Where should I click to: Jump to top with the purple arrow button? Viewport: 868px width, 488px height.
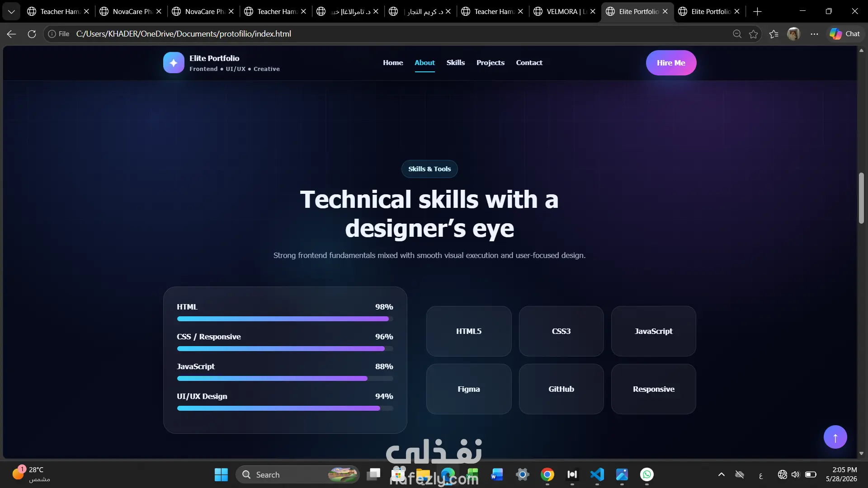click(835, 437)
